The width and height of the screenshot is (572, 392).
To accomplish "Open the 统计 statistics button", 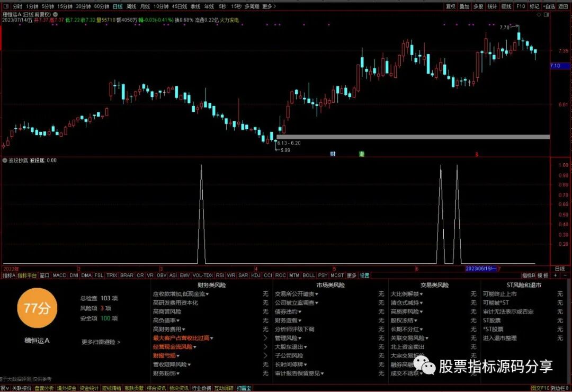I will coord(492,6).
